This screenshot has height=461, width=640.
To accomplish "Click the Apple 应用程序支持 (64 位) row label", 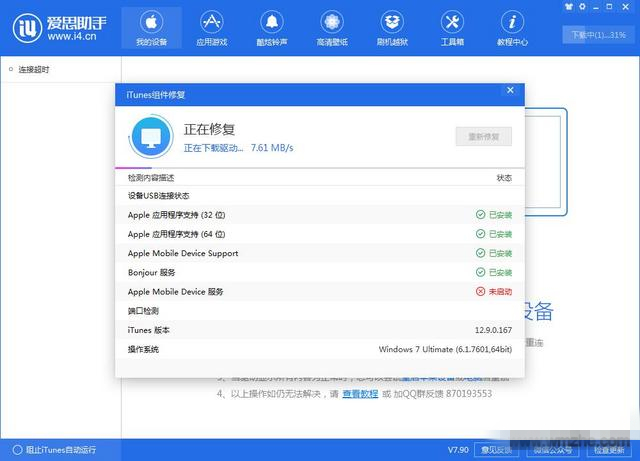I will 176,234.
